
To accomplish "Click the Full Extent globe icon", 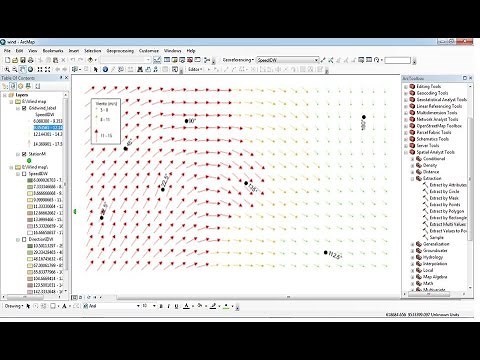I will click(x=30, y=69).
